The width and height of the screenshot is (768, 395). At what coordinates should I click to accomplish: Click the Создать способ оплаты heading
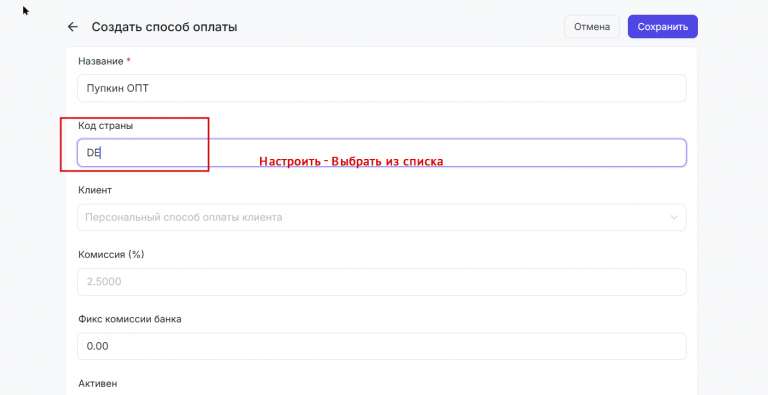click(x=165, y=27)
